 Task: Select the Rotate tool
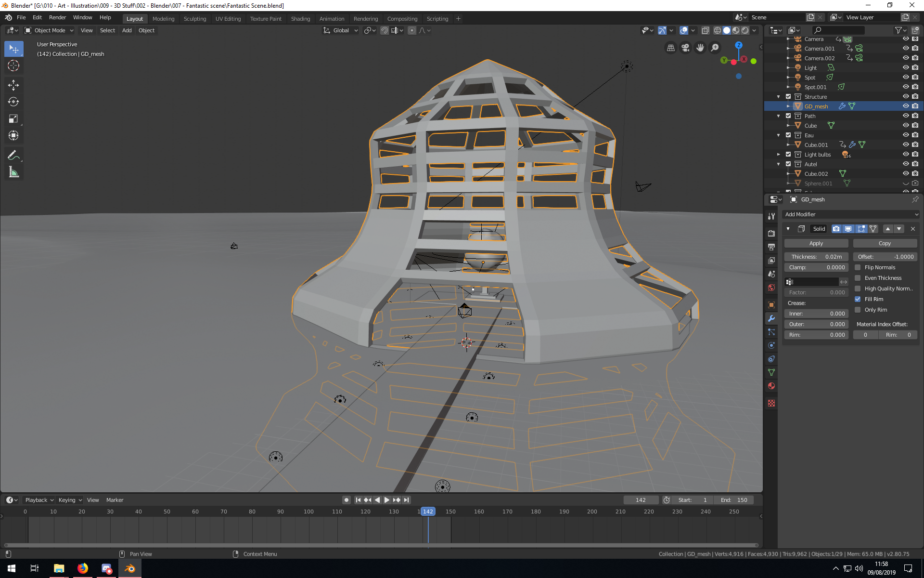pyautogui.click(x=13, y=102)
